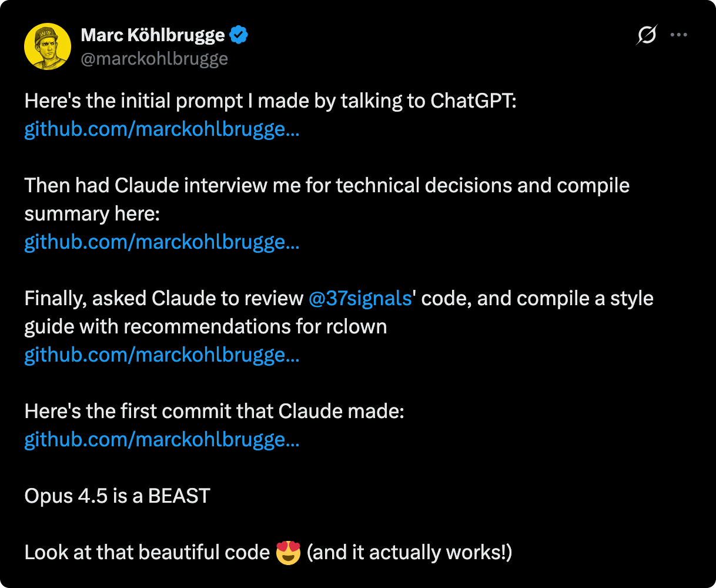Image resolution: width=716 pixels, height=588 pixels.
Task: Click the 'Here's the initial prompt' sentence
Action: [270, 101]
